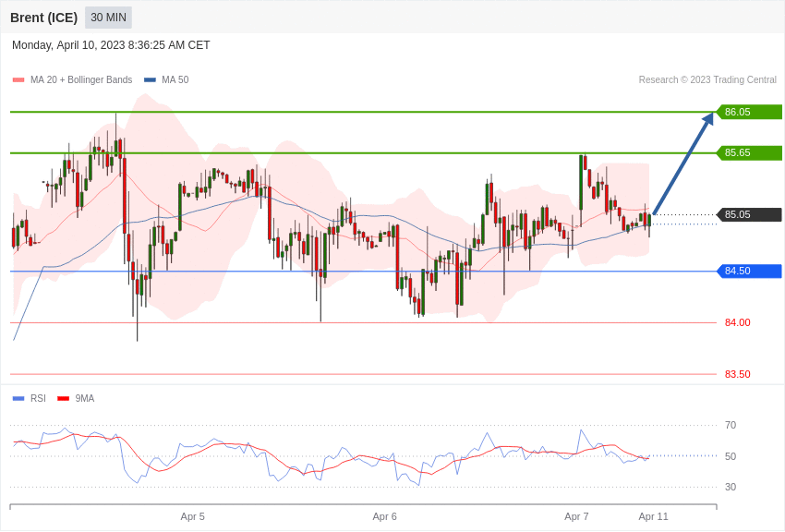Viewport: 785px width, 532px height.
Task: Click the Apr 11 date axis label
Action: [x=653, y=516]
